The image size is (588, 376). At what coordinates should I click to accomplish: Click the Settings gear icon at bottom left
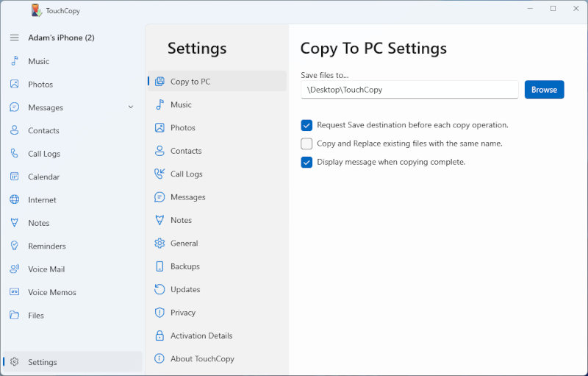coord(14,362)
